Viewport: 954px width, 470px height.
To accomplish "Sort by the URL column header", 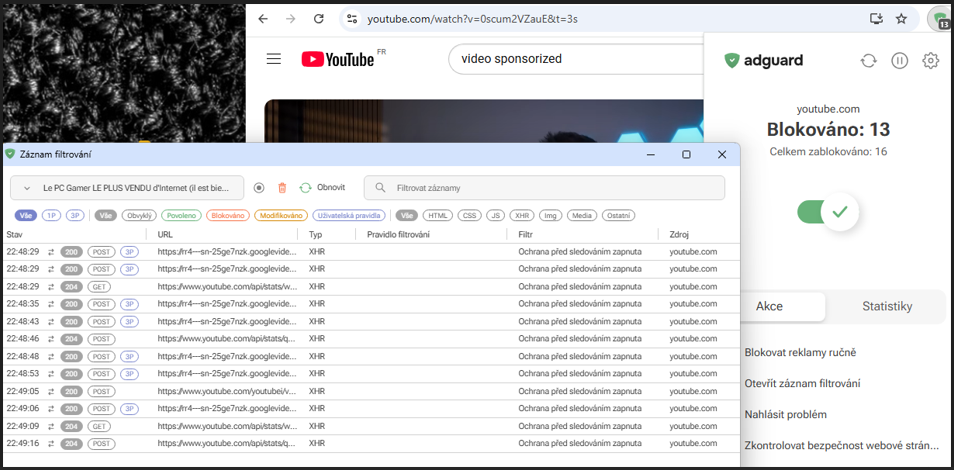I will 166,234.
